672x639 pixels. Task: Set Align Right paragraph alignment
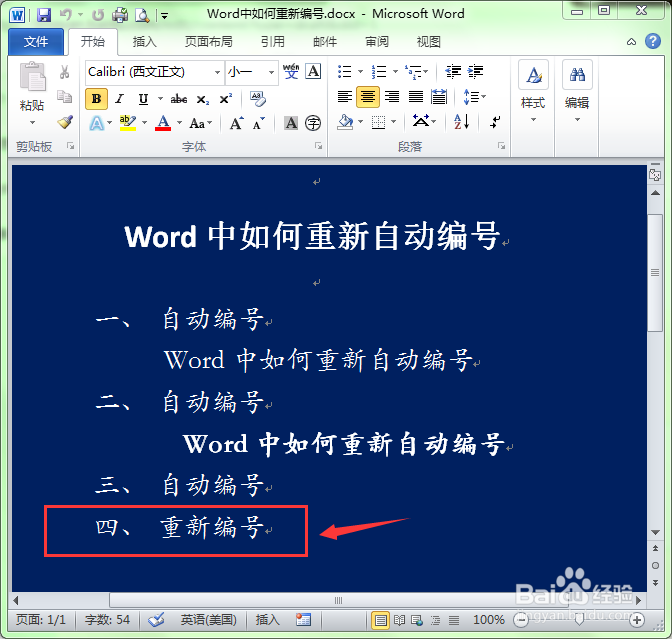392,96
